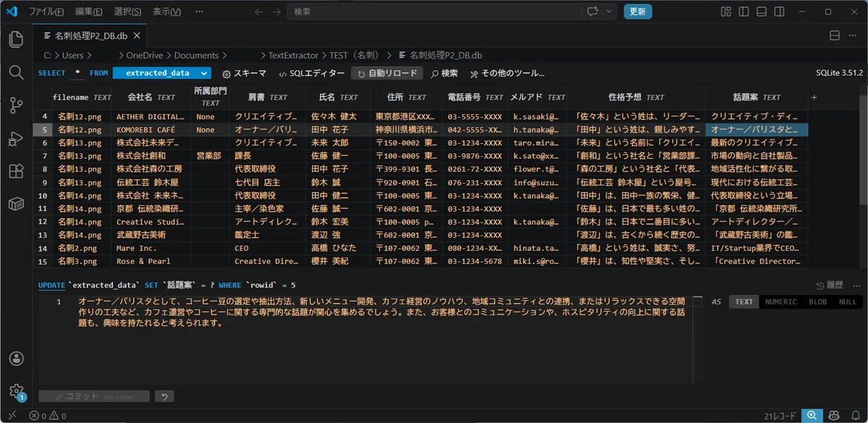Open the Copilot status bar icon

834,416
